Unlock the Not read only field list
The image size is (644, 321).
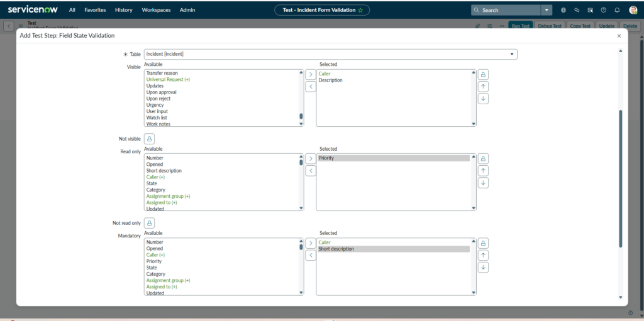click(x=149, y=223)
